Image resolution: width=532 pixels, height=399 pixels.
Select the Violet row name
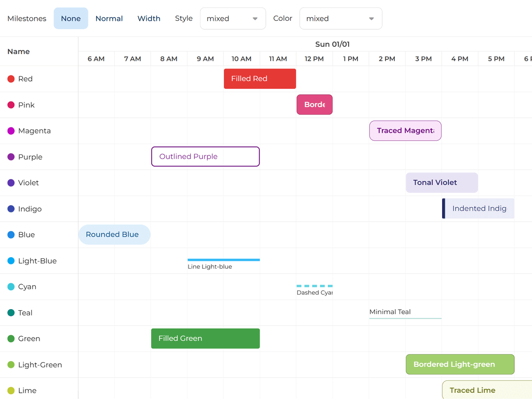click(x=29, y=183)
